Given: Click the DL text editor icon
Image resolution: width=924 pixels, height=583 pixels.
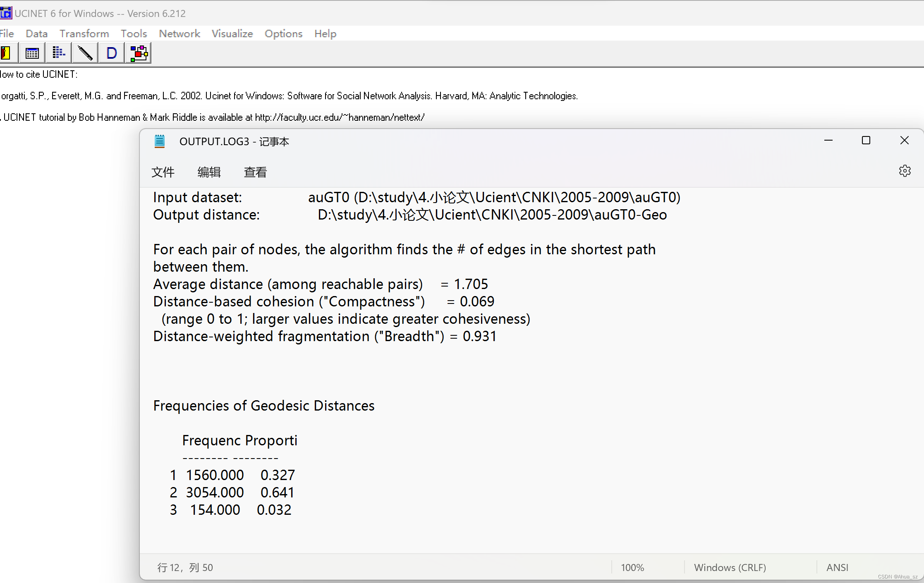Looking at the screenshot, I should tap(59, 53).
